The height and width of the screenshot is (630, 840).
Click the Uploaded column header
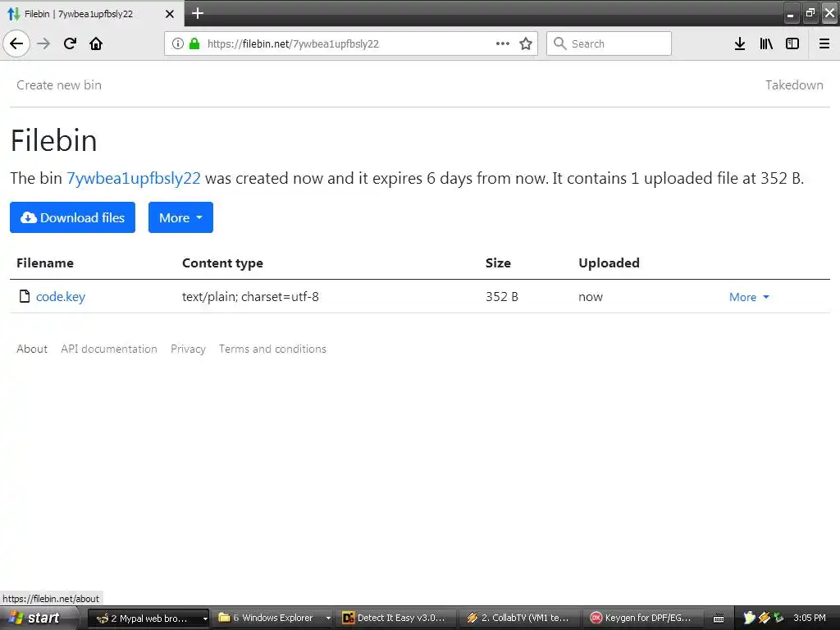point(609,263)
